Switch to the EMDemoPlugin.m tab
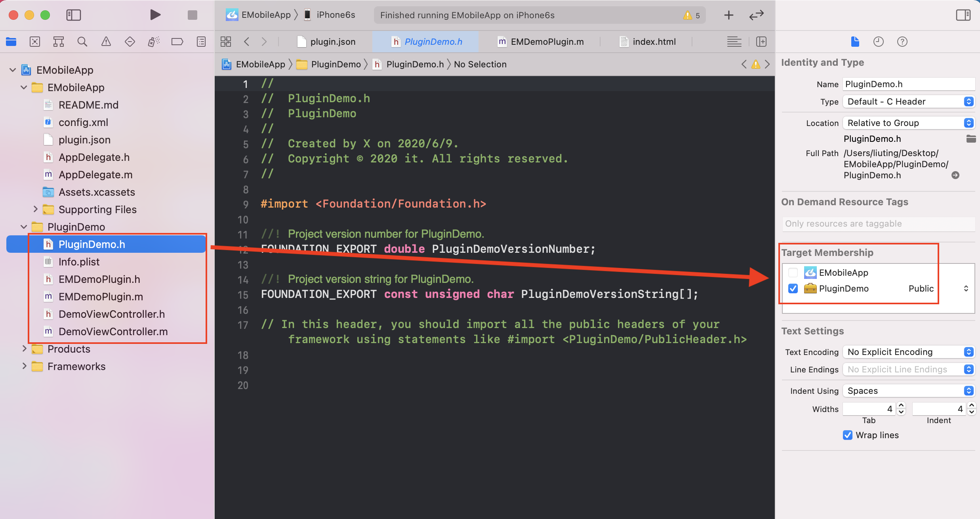980x519 pixels. tap(541, 42)
